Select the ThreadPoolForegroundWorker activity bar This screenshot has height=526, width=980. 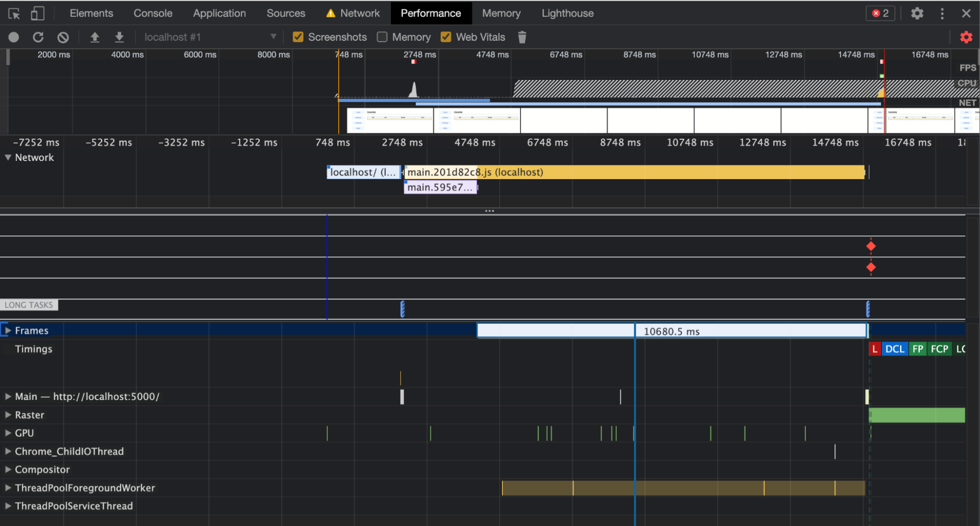click(683, 488)
